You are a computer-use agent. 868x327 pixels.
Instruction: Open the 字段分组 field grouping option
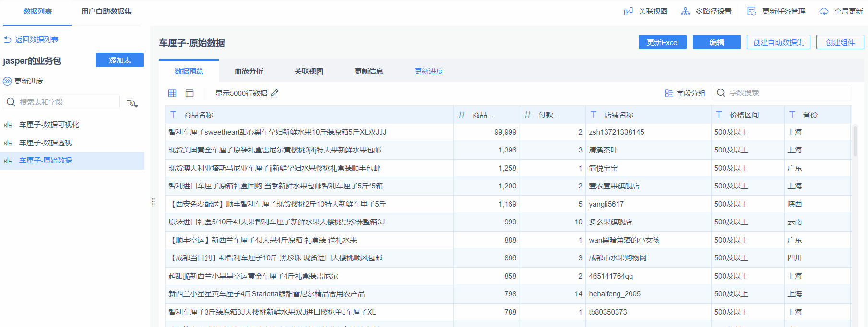click(685, 93)
